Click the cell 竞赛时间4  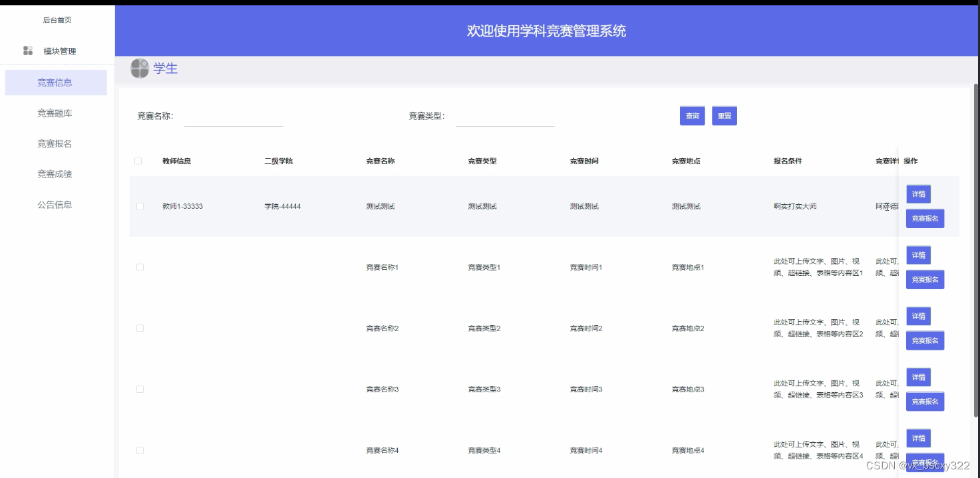coord(586,451)
